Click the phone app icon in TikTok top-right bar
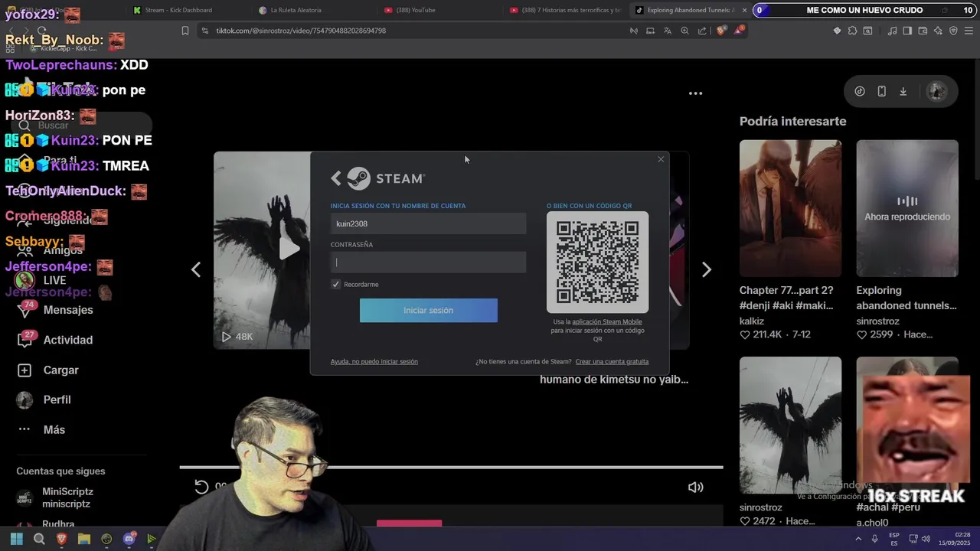The height and width of the screenshot is (551, 980). [881, 91]
